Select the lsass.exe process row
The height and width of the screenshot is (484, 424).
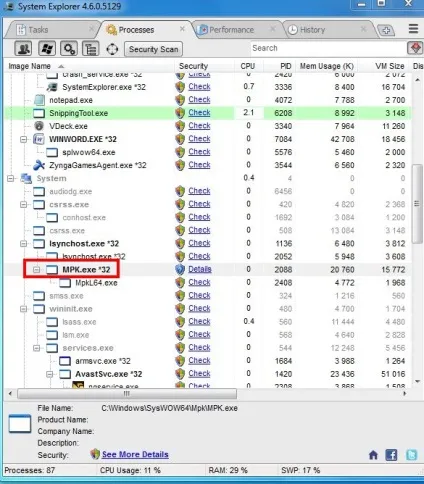tap(208, 322)
